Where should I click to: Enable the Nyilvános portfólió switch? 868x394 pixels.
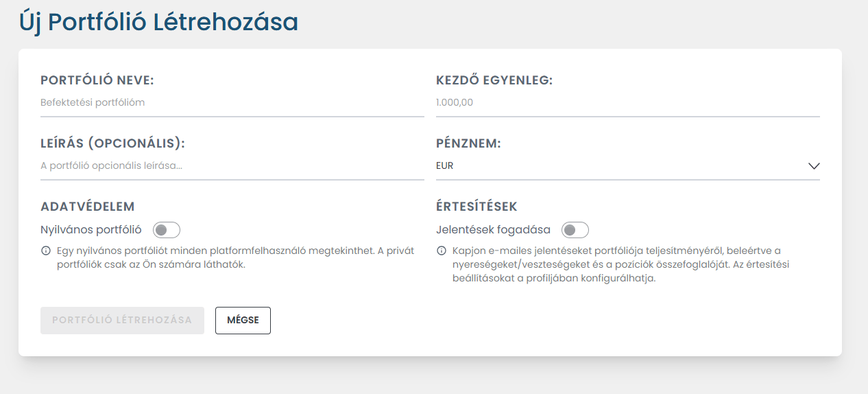166,230
